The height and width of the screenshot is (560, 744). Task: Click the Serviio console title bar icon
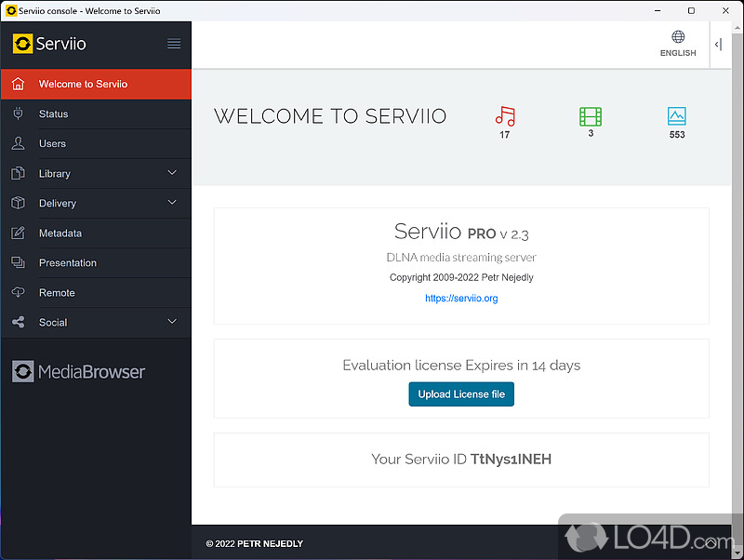click(11, 10)
